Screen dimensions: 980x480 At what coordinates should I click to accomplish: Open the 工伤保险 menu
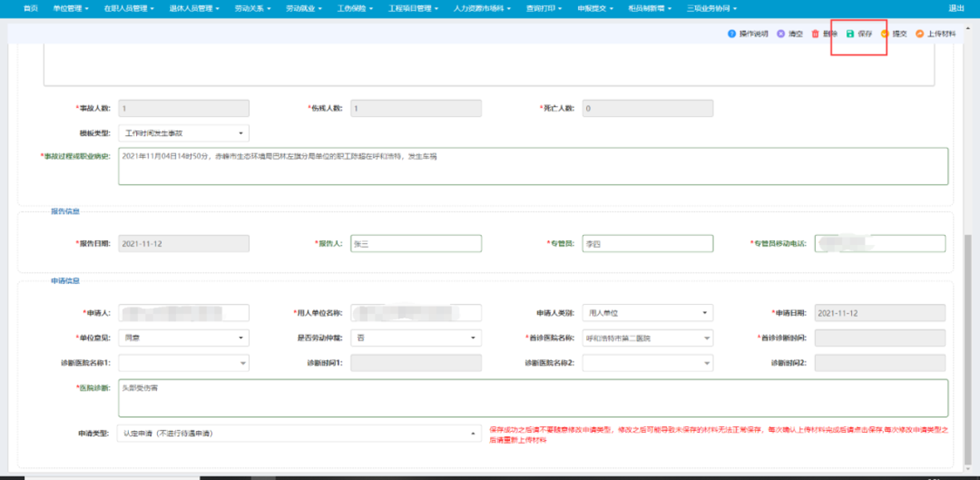[x=355, y=8]
